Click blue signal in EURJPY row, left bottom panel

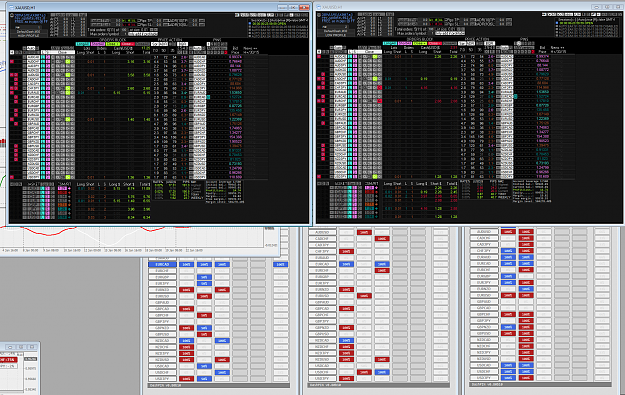(x=204, y=283)
